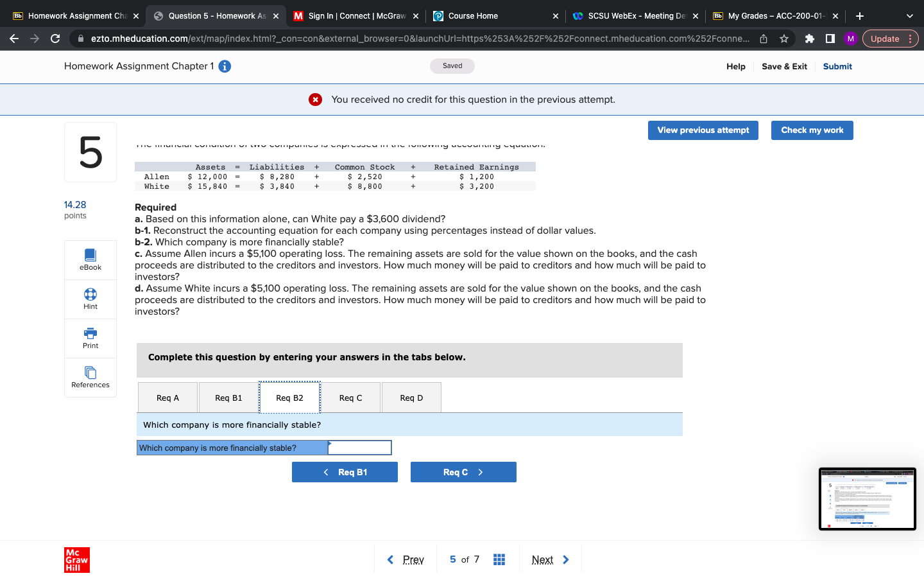Image resolution: width=924 pixels, height=578 pixels.
Task: Close the Sign In Connect McGraw tab
Action: pos(416,16)
